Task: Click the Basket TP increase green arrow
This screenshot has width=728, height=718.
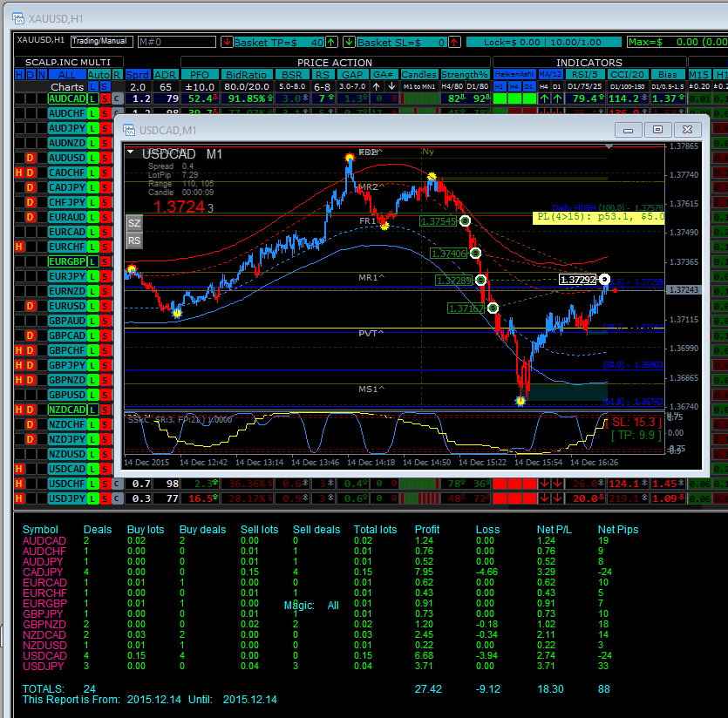Action: (331, 42)
